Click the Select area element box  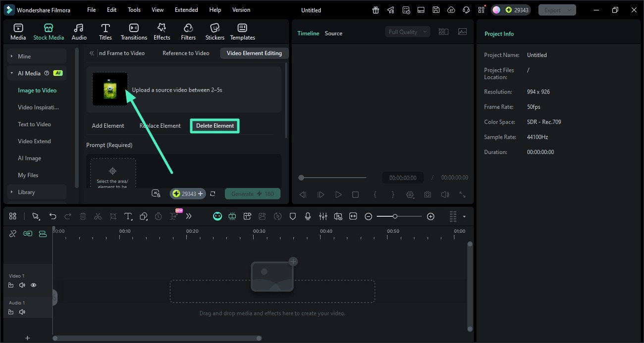(x=113, y=173)
